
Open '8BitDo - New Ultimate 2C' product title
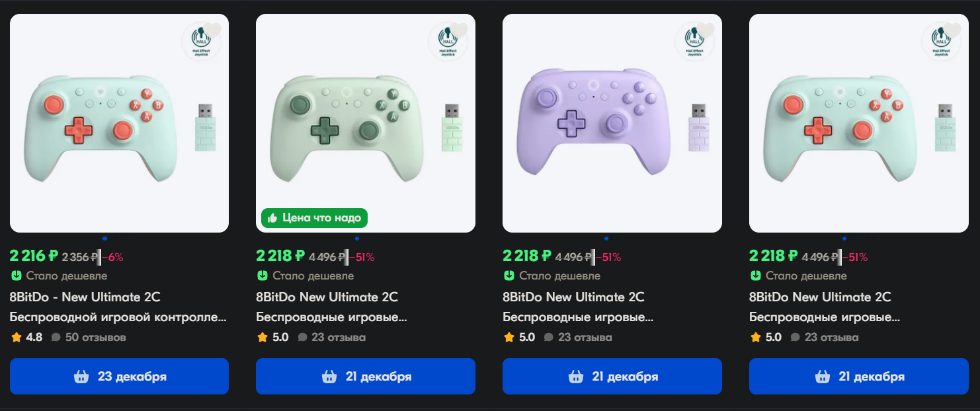pyautogui.click(x=85, y=297)
